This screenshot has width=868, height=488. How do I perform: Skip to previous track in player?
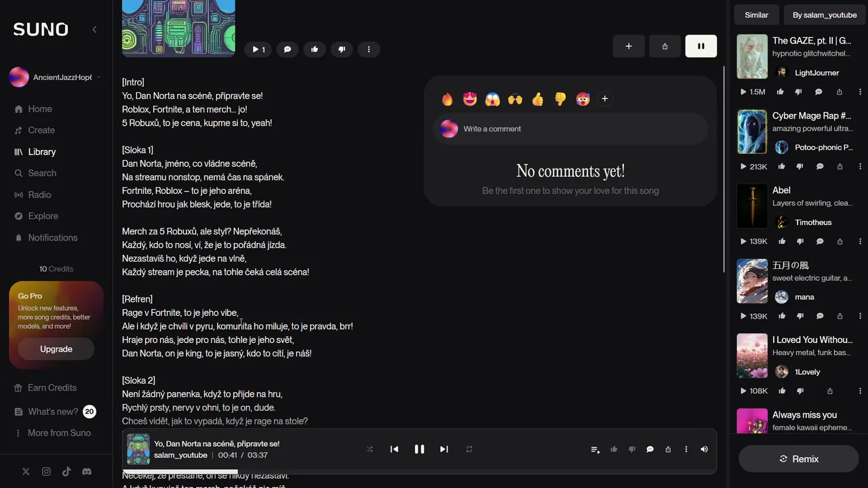pyautogui.click(x=394, y=449)
